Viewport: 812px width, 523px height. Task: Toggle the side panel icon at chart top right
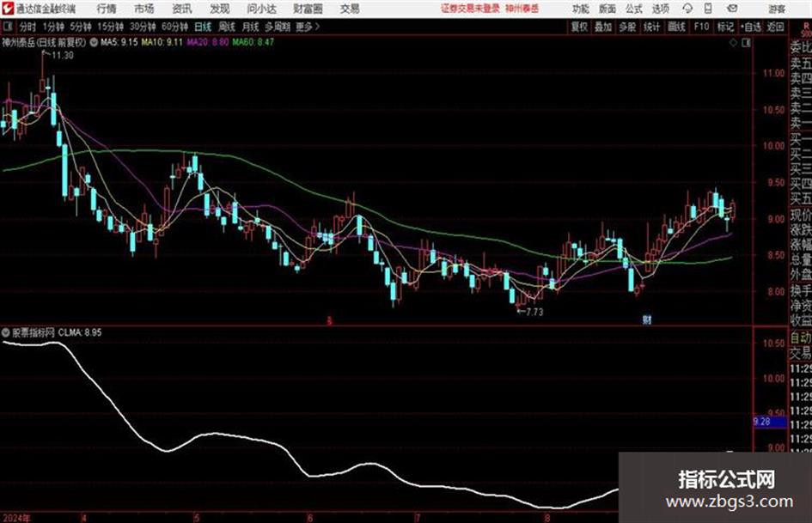click(x=746, y=43)
